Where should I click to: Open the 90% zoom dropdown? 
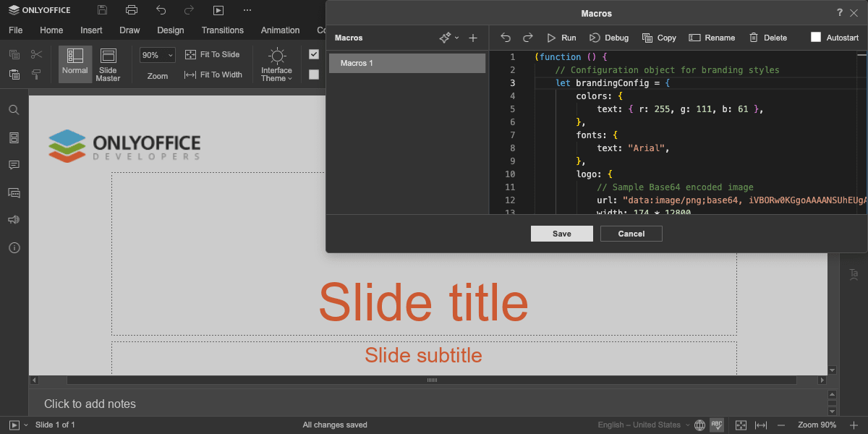[158, 55]
